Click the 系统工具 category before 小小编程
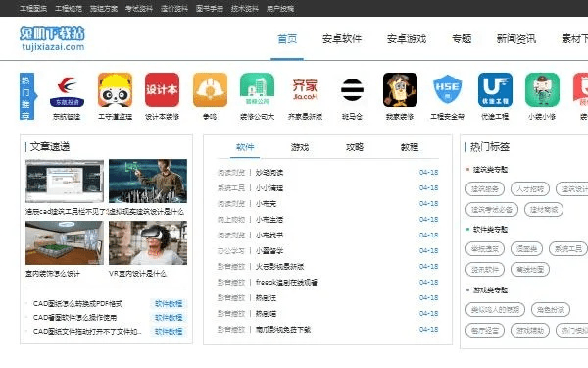This screenshot has width=588, height=368. [x=231, y=188]
